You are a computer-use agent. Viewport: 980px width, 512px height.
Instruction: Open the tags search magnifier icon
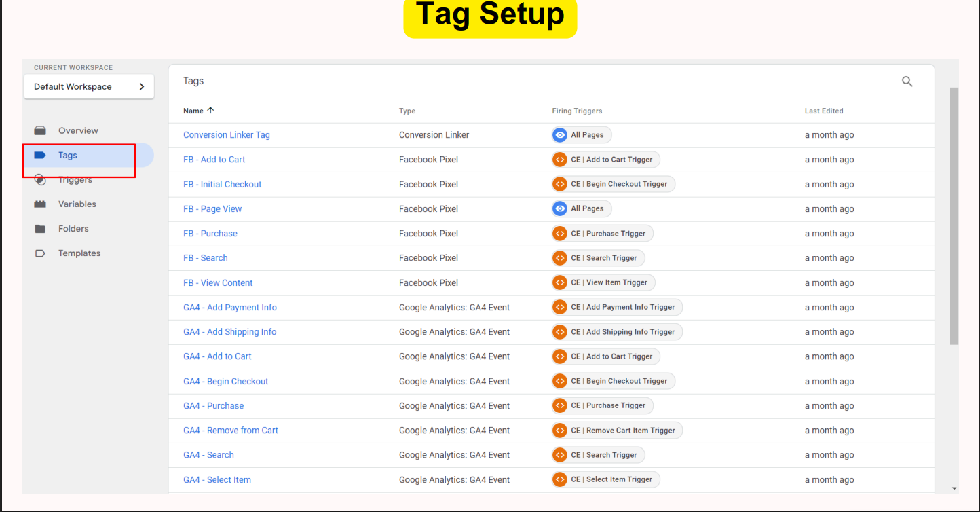[907, 81]
